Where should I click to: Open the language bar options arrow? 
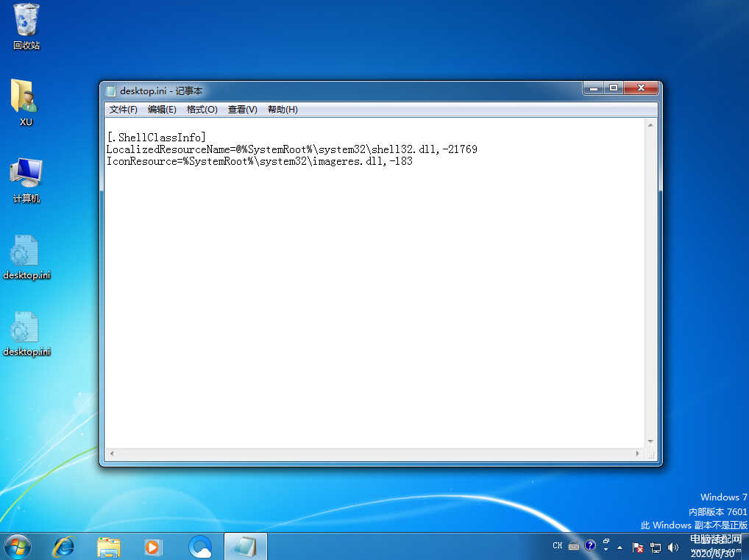tap(606, 550)
